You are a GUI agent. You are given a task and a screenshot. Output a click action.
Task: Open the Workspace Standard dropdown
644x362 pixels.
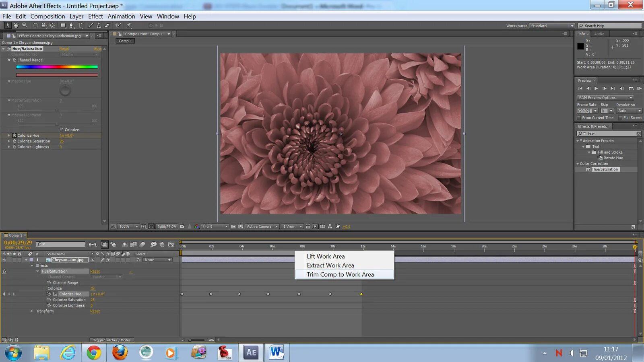pos(552,26)
